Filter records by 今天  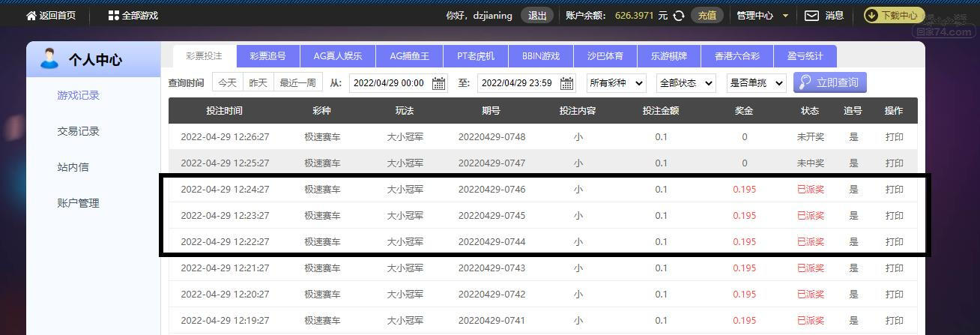pyautogui.click(x=228, y=83)
